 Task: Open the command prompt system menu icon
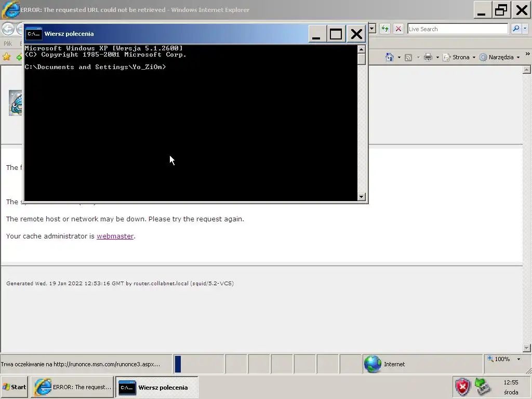(x=34, y=34)
